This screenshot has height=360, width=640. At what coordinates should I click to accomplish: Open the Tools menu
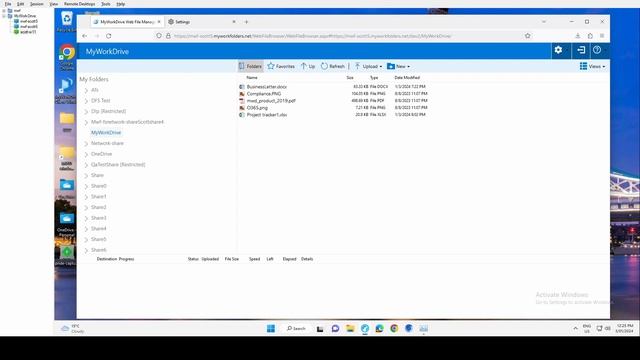coord(106,4)
